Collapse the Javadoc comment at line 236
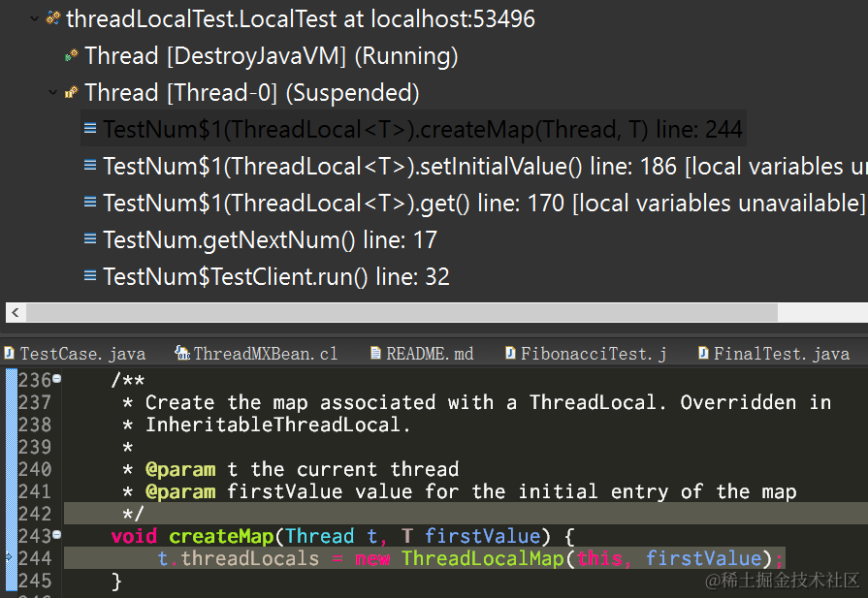Viewport: 868px width, 598px height. click(57, 379)
